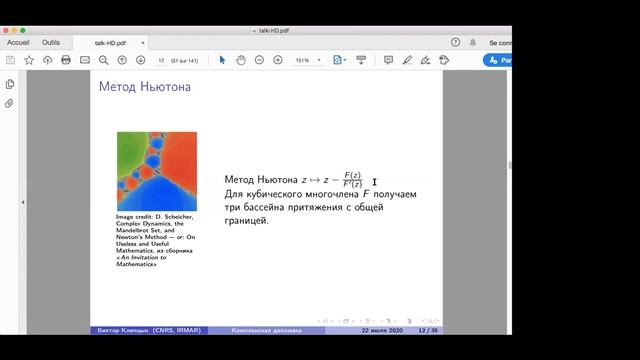Print the document

(66, 60)
